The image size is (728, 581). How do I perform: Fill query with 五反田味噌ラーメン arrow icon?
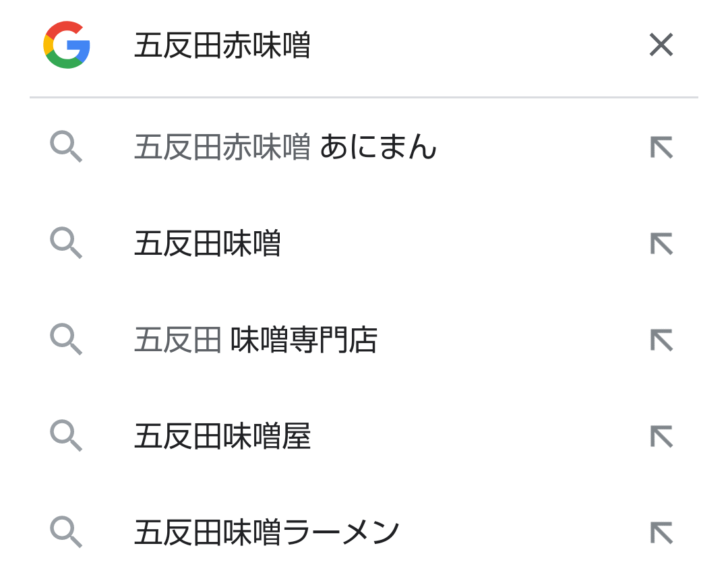(661, 533)
